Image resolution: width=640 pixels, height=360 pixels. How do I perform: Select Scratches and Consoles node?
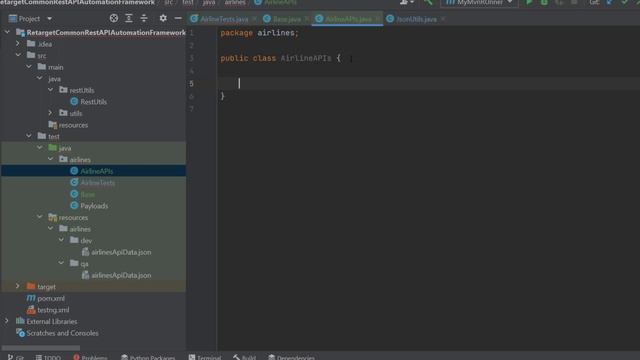point(62,333)
